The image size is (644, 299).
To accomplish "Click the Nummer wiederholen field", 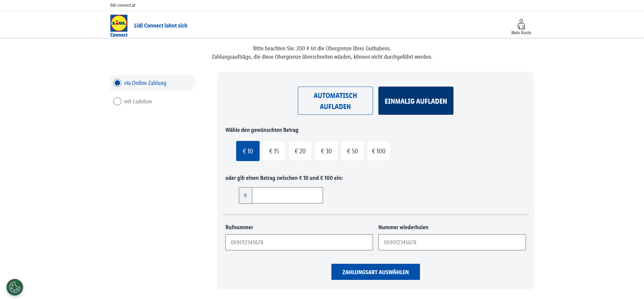I will pyautogui.click(x=452, y=242).
